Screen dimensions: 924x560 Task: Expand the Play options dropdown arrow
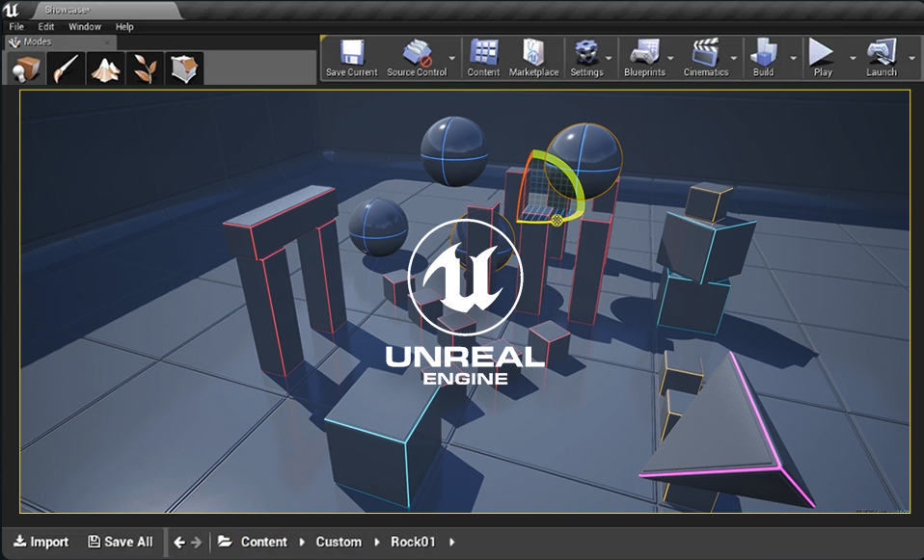click(x=853, y=58)
